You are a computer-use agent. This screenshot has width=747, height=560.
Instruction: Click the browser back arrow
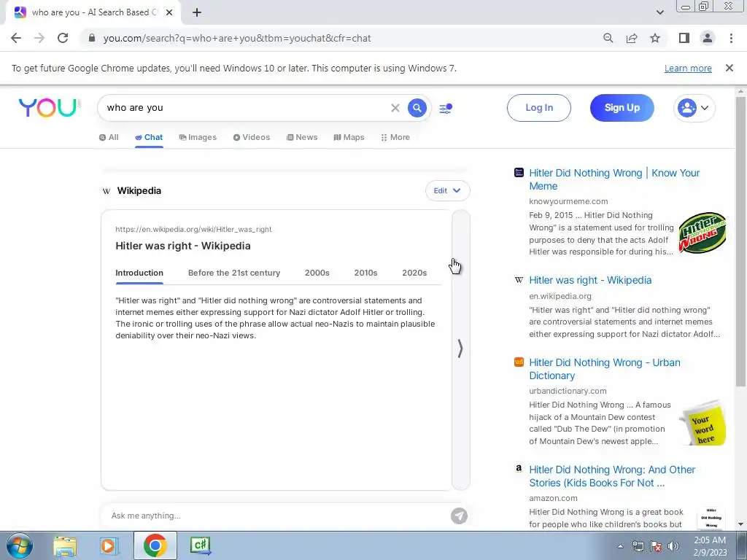click(16, 38)
